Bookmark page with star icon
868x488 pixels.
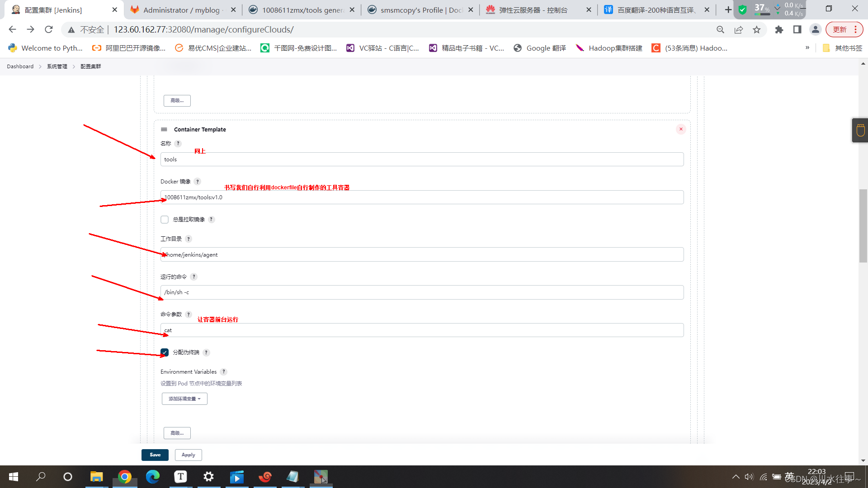click(756, 30)
